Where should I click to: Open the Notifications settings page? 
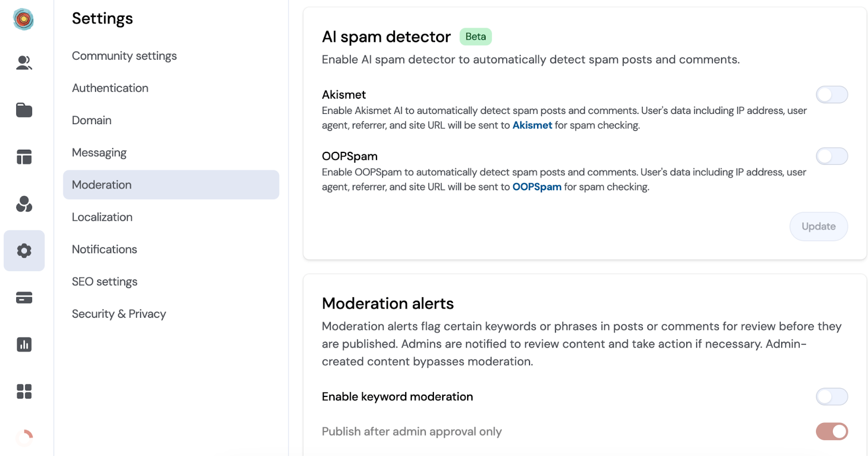pyautogui.click(x=104, y=249)
